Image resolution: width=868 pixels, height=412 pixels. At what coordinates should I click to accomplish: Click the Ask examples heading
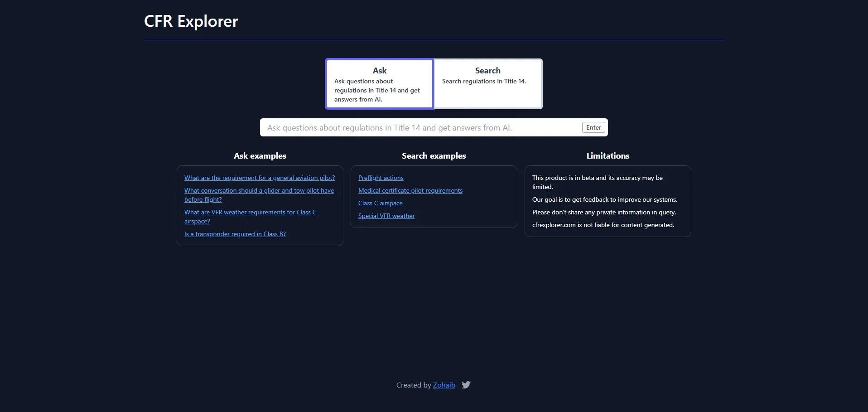tap(260, 156)
